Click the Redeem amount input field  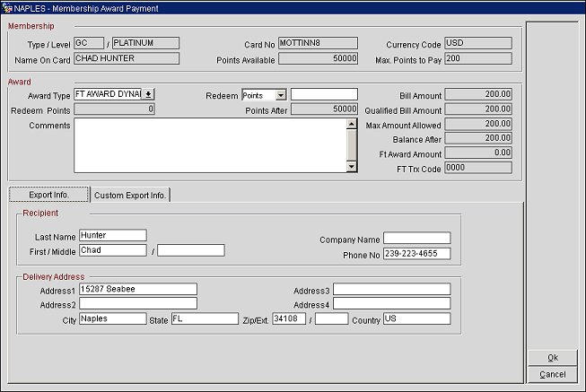coord(324,94)
